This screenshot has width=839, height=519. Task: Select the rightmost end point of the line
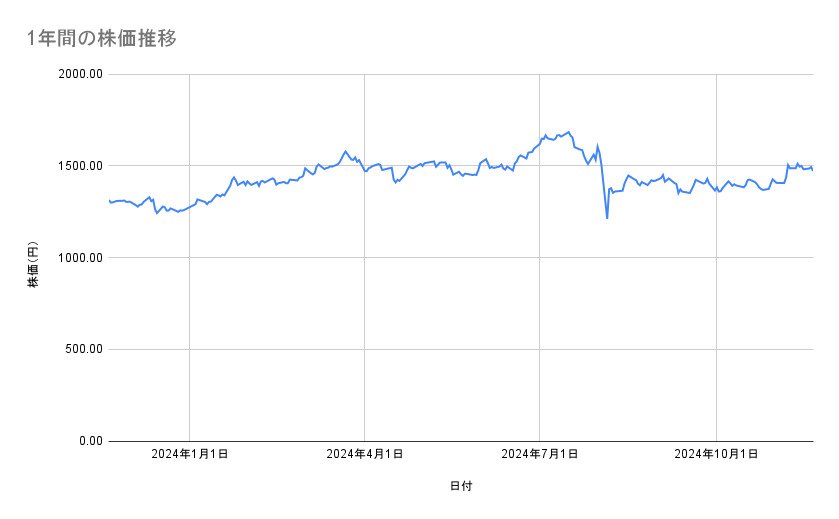pyautogui.click(x=813, y=170)
